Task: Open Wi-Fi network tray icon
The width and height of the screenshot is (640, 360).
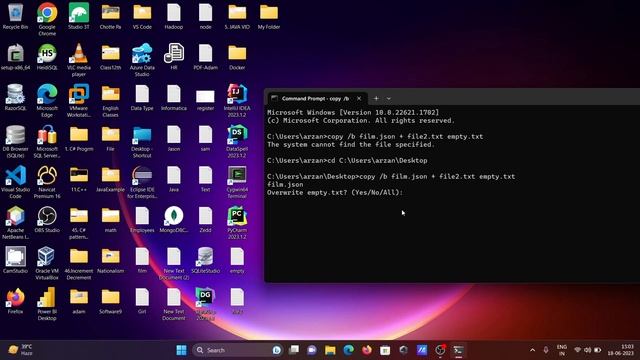Action: tap(577, 350)
